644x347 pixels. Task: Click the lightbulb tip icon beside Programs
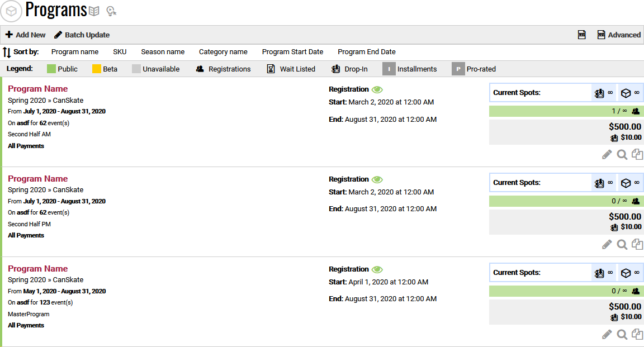tap(111, 11)
